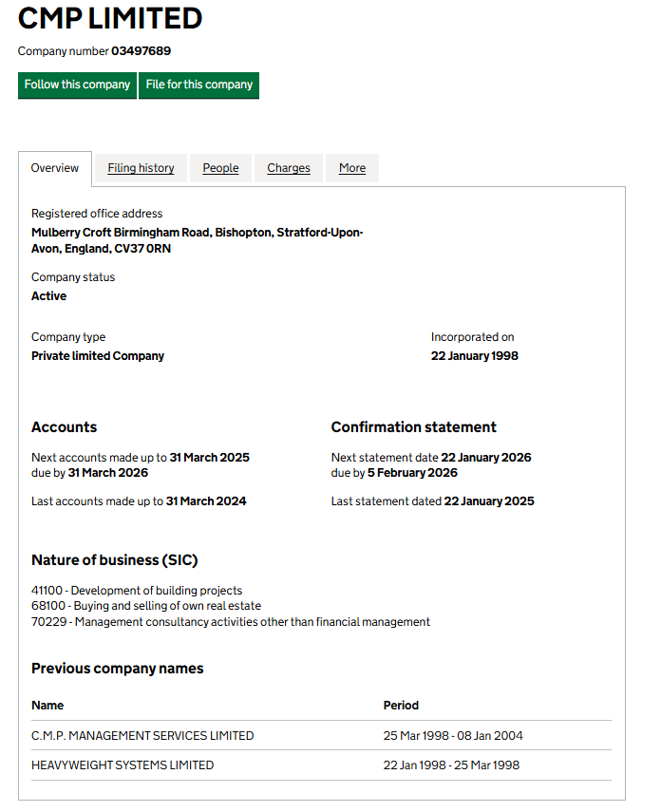Go to the Charges tab
Screen dimensions: 661x812
pos(289,168)
